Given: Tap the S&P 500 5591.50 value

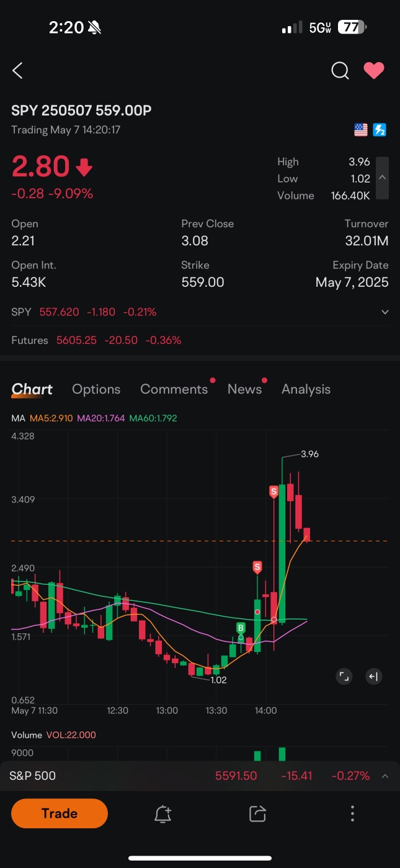Looking at the screenshot, I should pyautogui.click(x=236, y=776).
